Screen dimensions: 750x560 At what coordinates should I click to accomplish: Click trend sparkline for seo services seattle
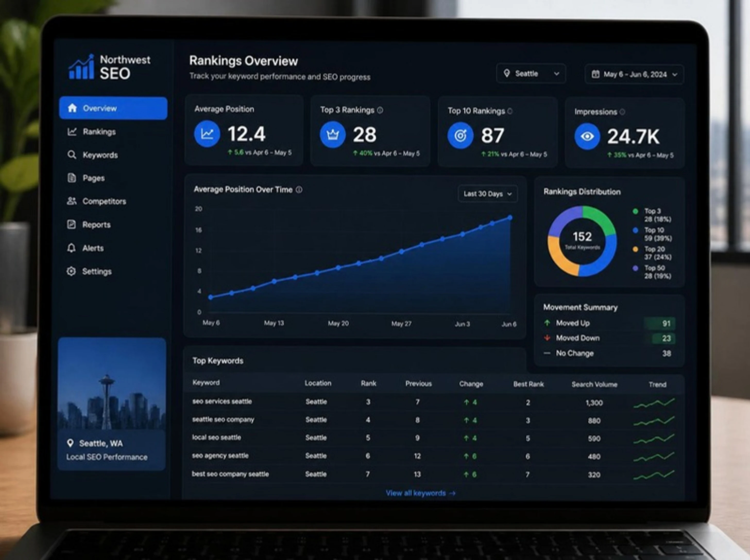pos(654,403)
